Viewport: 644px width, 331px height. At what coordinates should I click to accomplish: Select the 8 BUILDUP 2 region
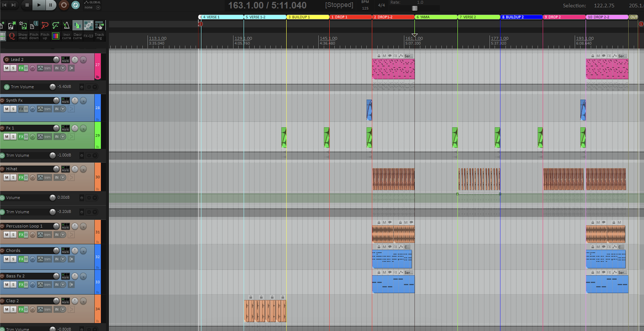point(521,17)
